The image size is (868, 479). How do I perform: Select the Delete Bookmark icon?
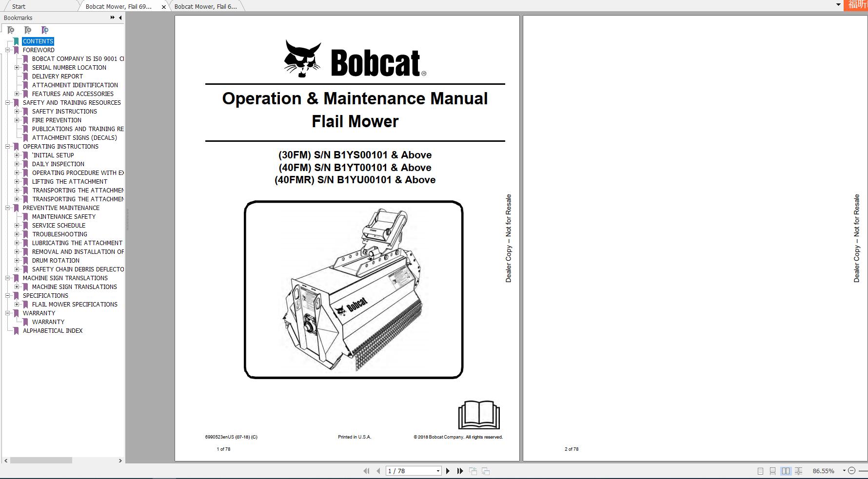(x=10, y=30)
